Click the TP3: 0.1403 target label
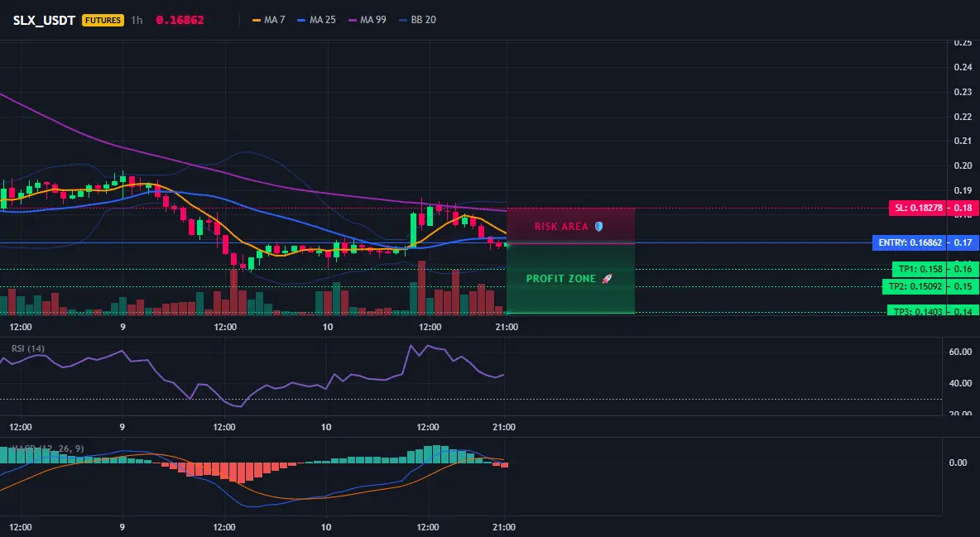The height and width of the screenshot is (537, 980). [916, 310]
